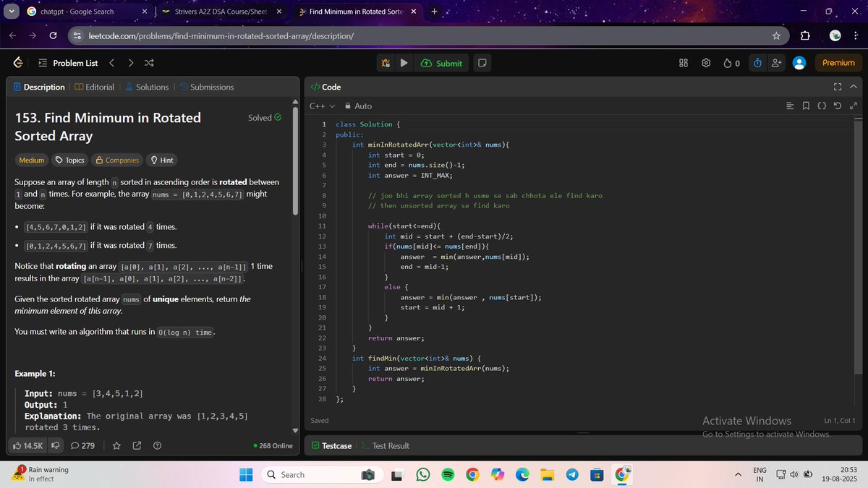This screenshot has width=868, height=488.
Task: Go to the previous problem arrow
Action: click(112, 63)
